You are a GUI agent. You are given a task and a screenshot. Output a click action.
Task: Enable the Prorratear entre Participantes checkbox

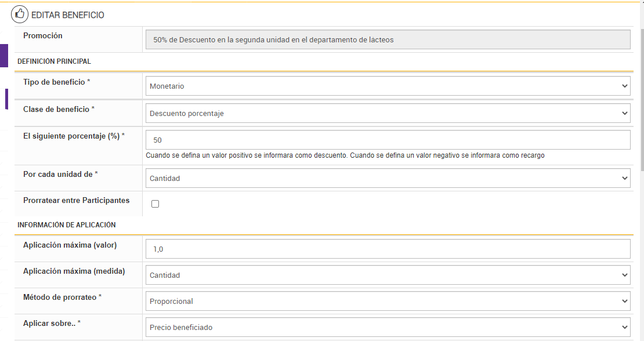point(155,204)
